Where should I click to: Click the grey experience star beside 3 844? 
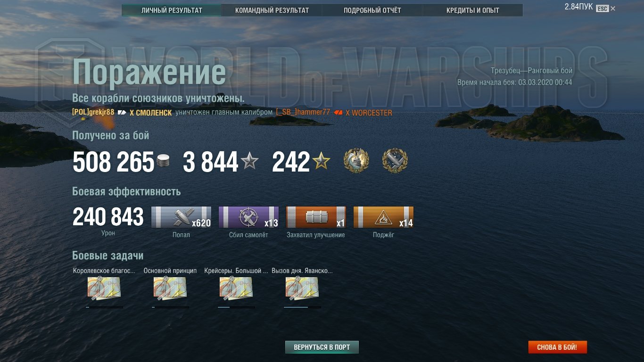[249, 161]
